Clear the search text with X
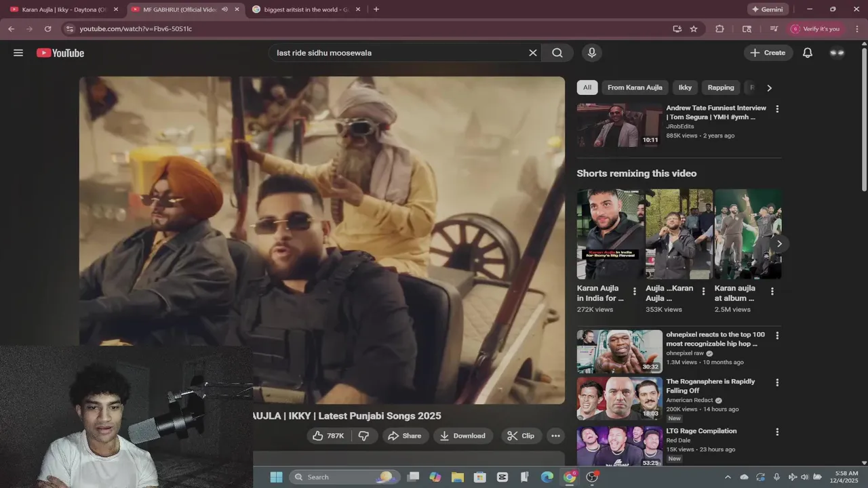868x488 pixels. [x=532, y=53]
